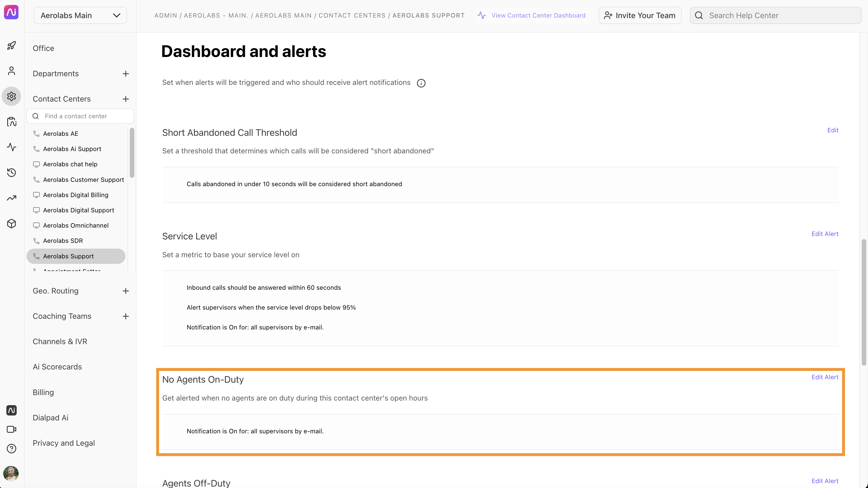Edit Alert for No Agents On-Duty
The image size is (868, 488).
coord(825,377)
